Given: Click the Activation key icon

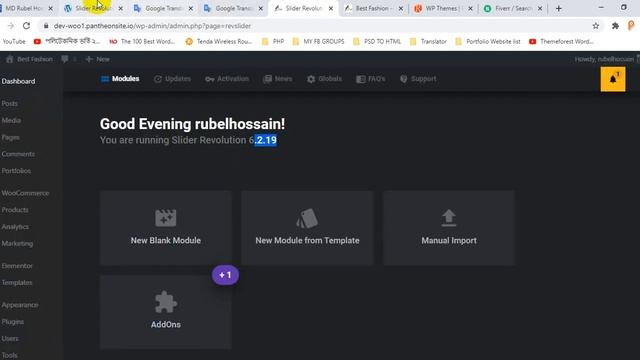Looking at the screenshot, I should click(x=210, y=79).
